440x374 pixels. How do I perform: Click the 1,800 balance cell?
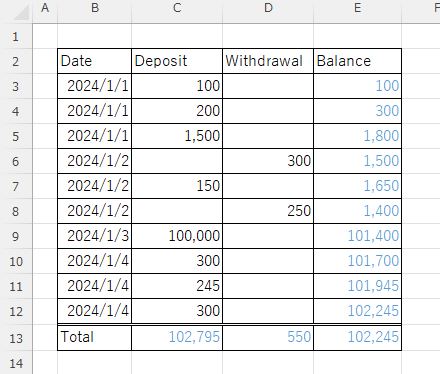(357, 136)
